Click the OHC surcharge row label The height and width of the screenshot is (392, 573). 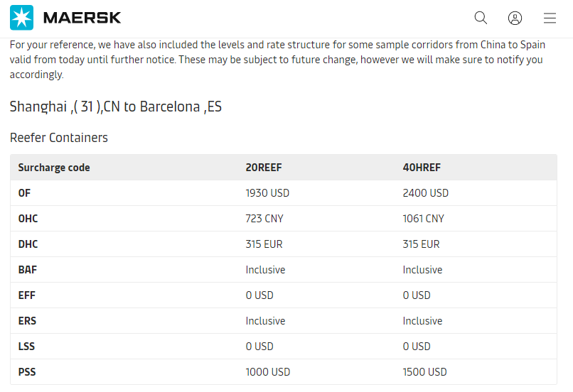28,219
